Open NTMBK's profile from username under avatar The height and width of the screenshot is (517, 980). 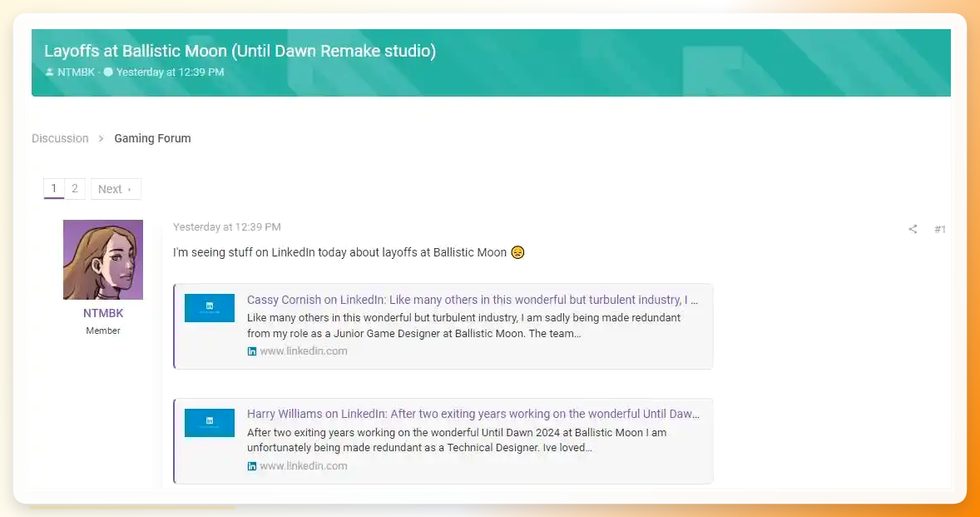click(103, 313)
